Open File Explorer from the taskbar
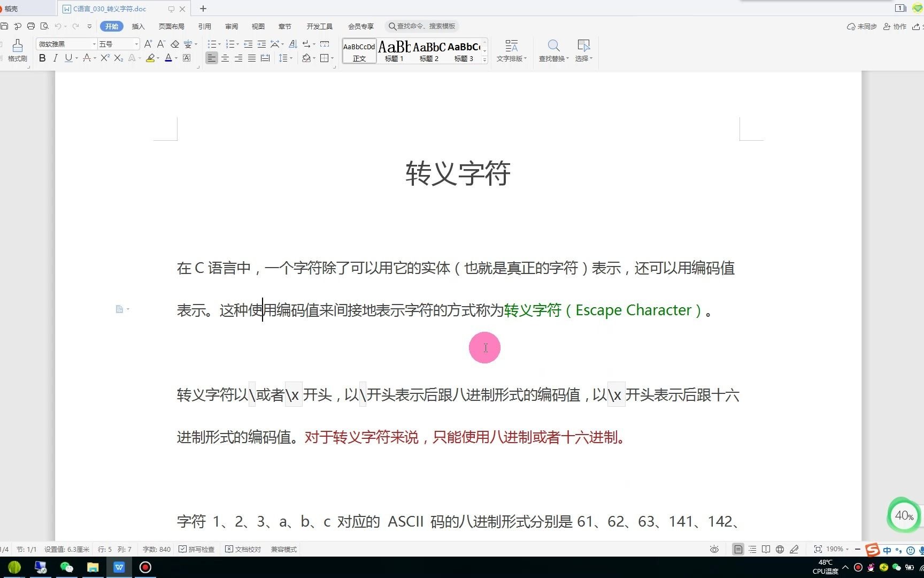 pyautogui.click(x=93, y=567)
